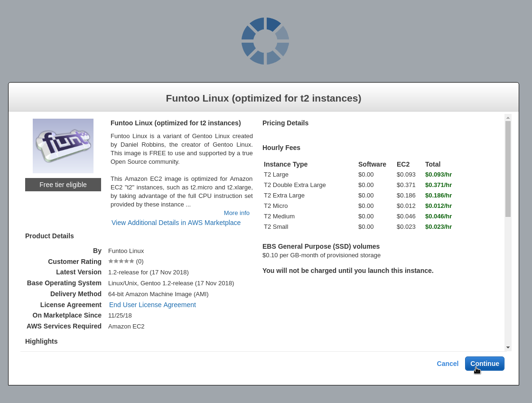Click the T2 Large instance type row
The height and width of the screenshot is (403, 532).
click(x=358, y=175)
